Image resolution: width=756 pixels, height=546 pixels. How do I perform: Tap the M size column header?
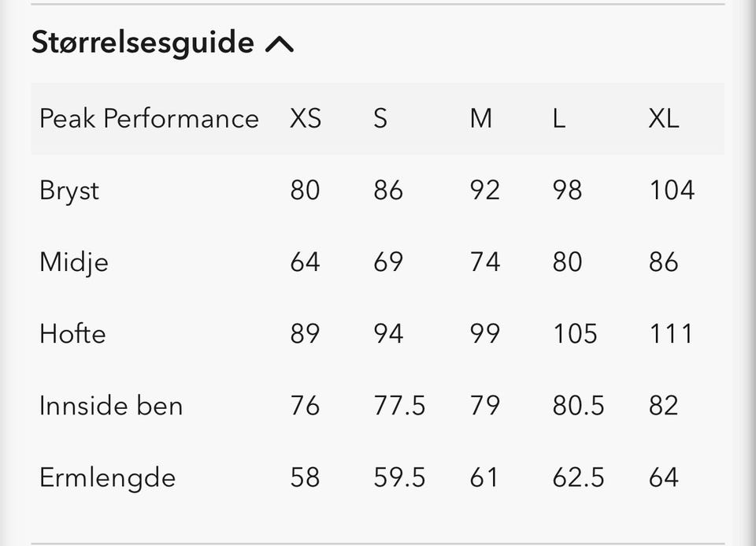tap(480, 118)
